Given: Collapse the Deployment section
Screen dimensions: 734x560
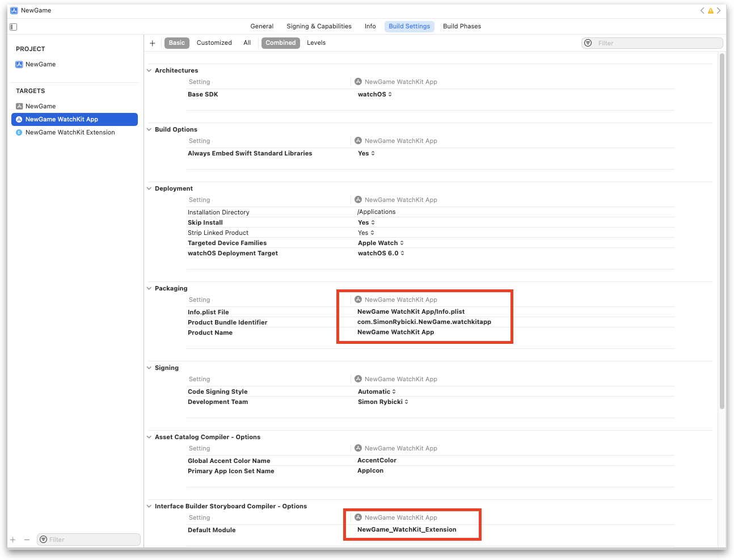Looking at the screenshot, I should [149, 189].
